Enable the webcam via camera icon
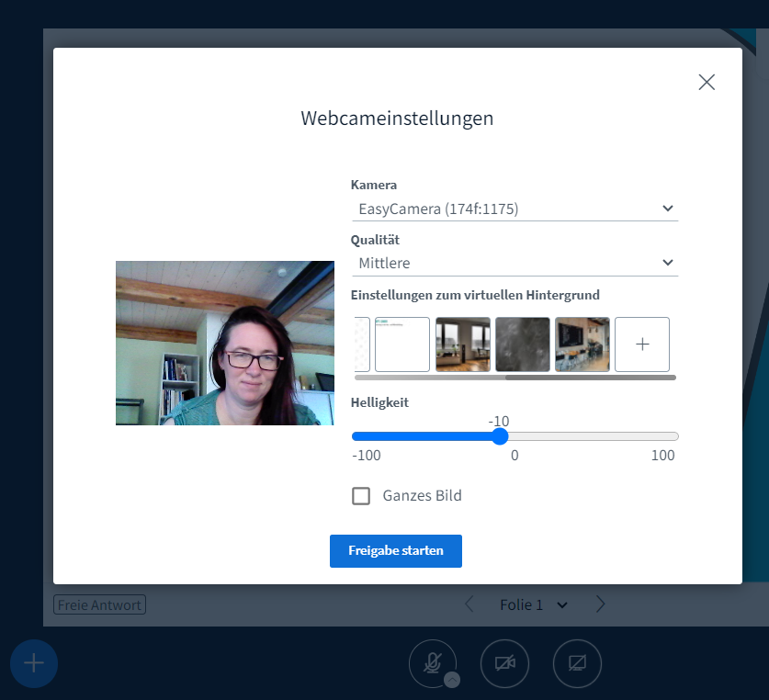Image resolution: width=769 pixels, height=700 pixels. pos(504,663)
